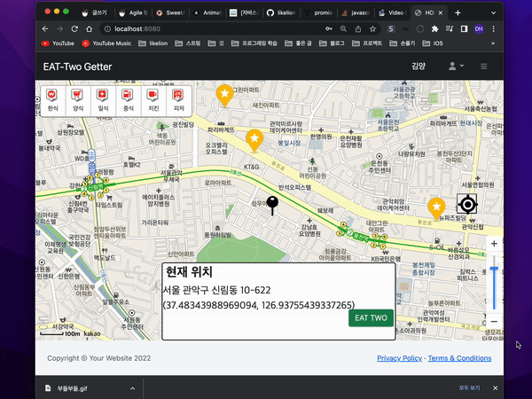Open the DH profile avatar
Viewport: 532px width, 399px height.
pos(479,29)
